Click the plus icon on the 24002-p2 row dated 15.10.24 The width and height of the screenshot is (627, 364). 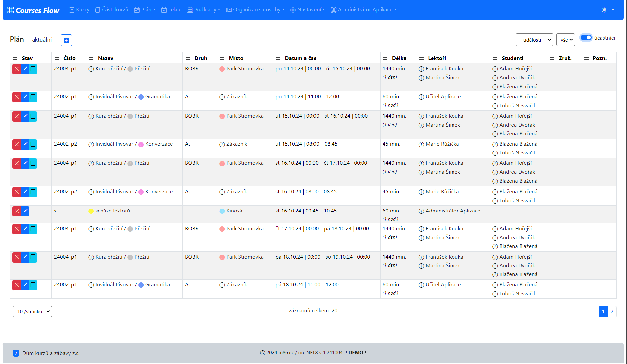coord(33,144)
